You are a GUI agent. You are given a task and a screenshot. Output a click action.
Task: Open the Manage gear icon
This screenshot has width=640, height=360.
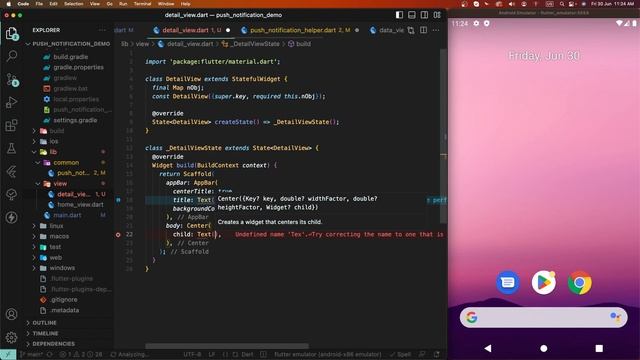click(12, 337)
